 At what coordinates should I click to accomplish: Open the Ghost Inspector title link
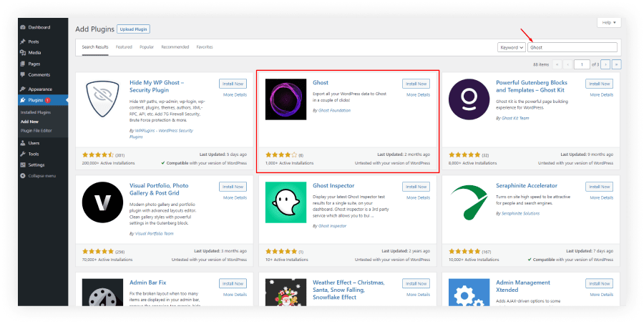(333, 186)
